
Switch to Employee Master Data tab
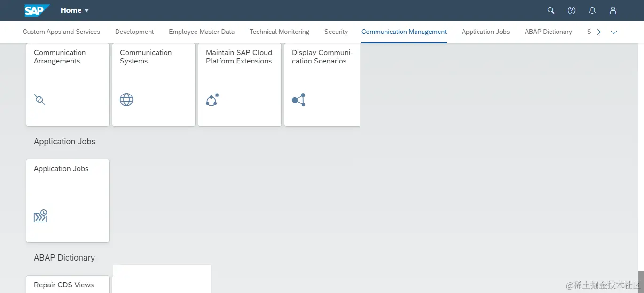[x=202, y=32]
